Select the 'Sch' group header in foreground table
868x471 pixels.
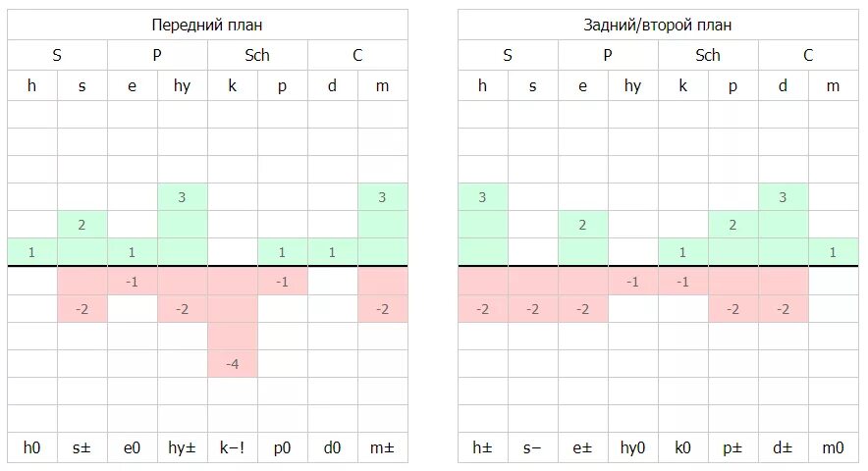coord(257,55)
